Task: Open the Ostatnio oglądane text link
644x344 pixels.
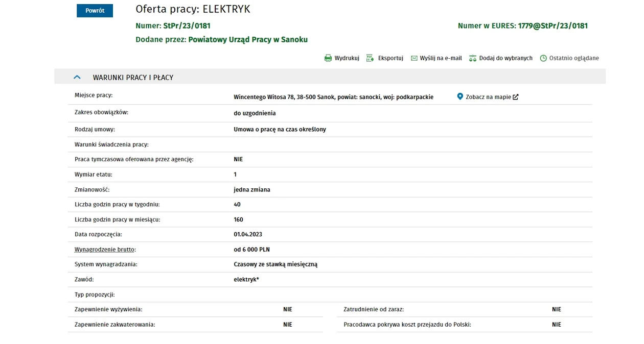Action: [574, 58]
